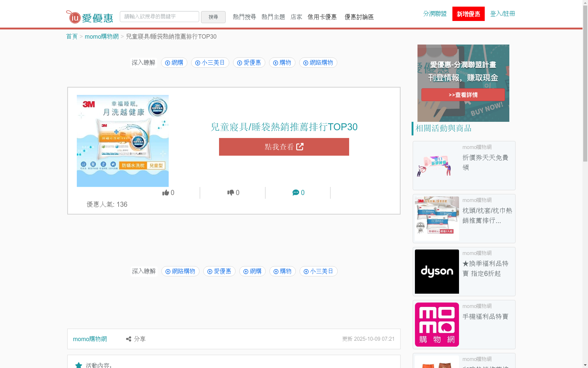Select the lower 網購 tag
Image resolution: width=588 pixels, height=368 pixels.
252,271
